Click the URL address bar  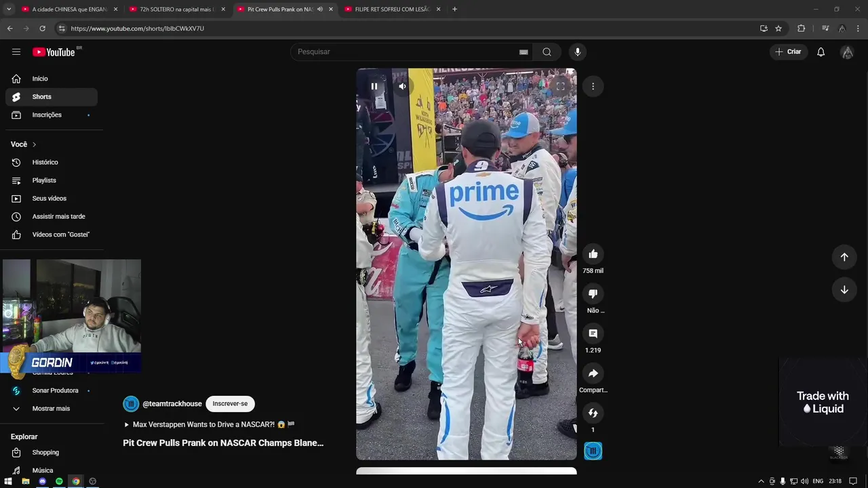pos(407,28)
